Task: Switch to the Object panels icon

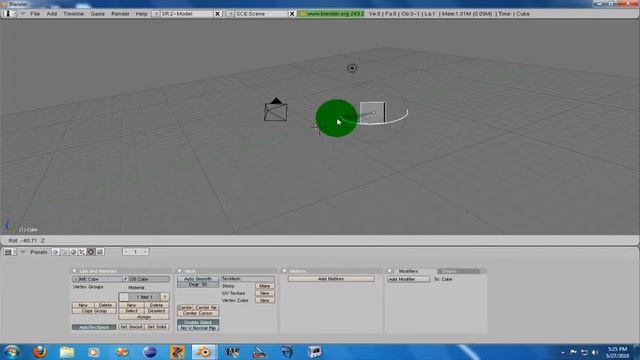Action: 82,252
